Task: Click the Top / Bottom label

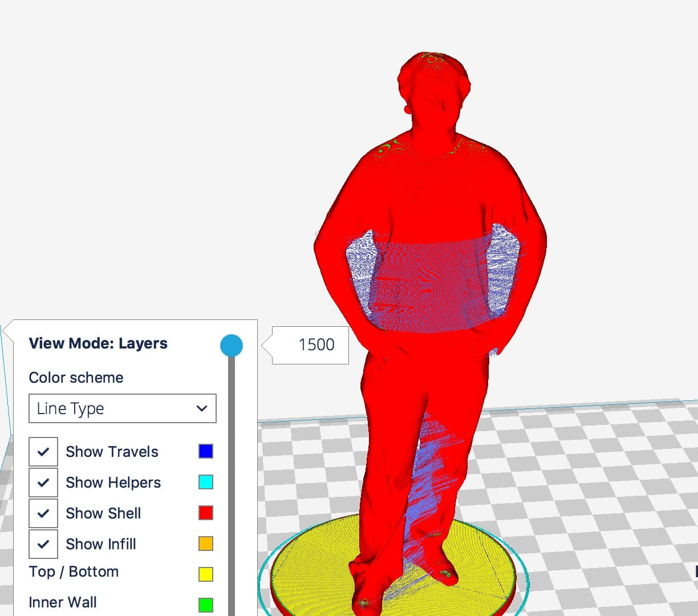Action: point(74,572)
